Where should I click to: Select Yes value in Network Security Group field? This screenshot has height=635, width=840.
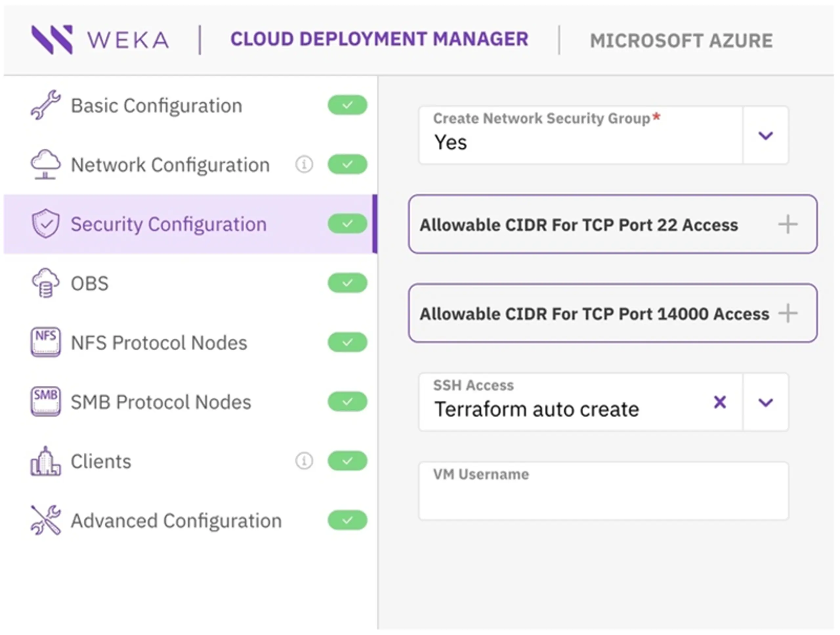click(451, 143)
